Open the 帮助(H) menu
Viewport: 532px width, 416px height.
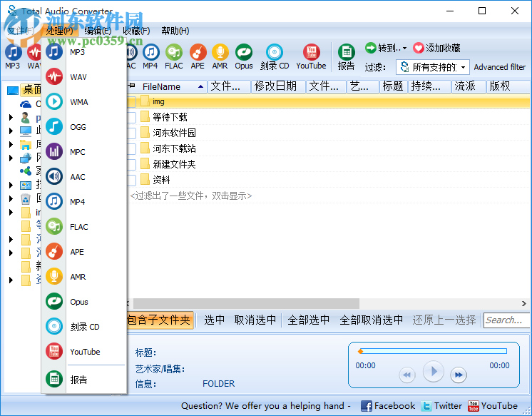(175, 31)
